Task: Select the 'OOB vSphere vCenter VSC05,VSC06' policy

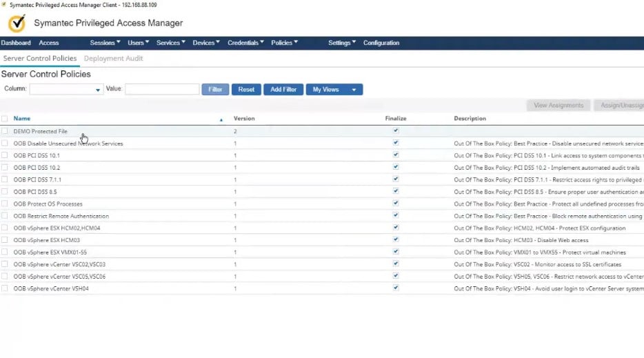Action: [59, 276]
